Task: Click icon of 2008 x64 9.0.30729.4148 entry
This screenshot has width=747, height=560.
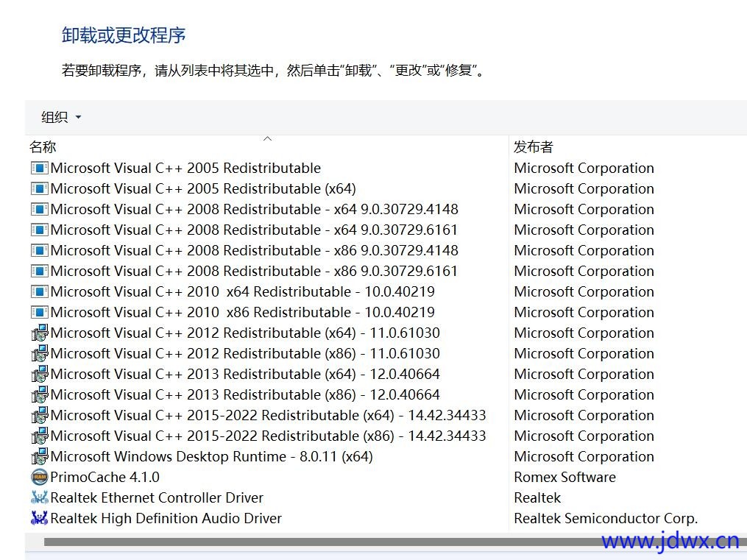Action: [40, 209]
